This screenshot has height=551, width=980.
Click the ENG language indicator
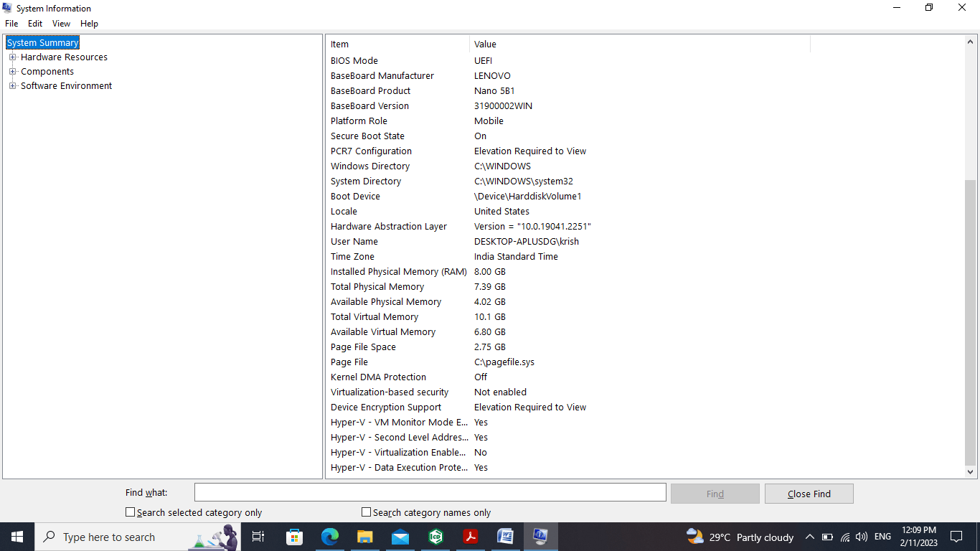(x=882, y=537)
